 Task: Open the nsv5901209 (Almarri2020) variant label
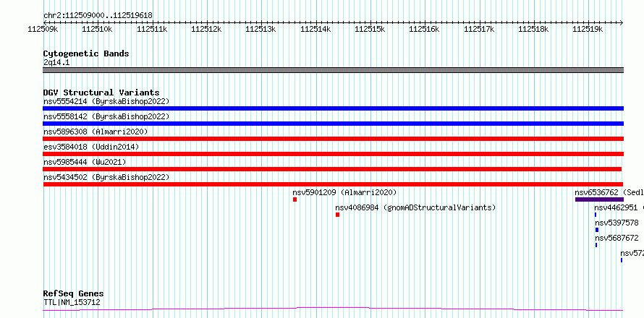point(344,192)
